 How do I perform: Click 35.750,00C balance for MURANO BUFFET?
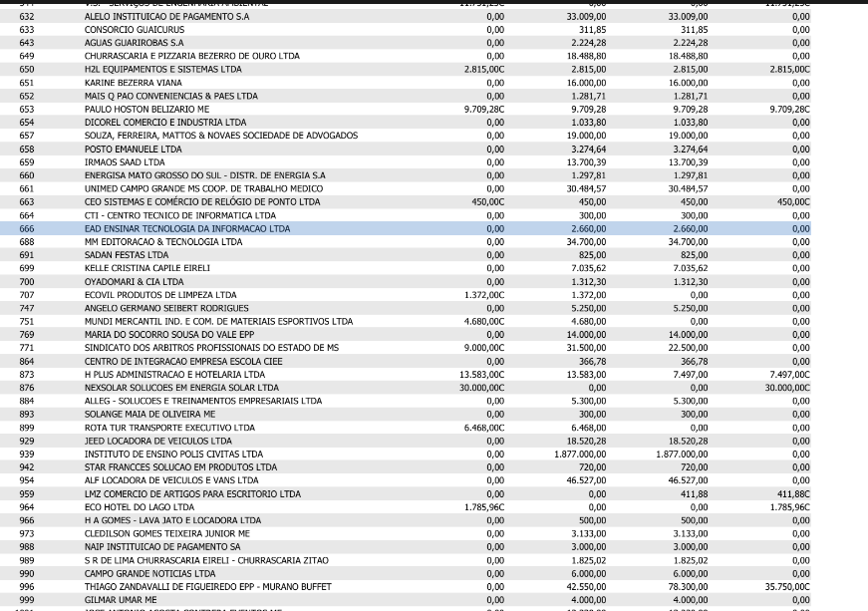pos(787,587)
